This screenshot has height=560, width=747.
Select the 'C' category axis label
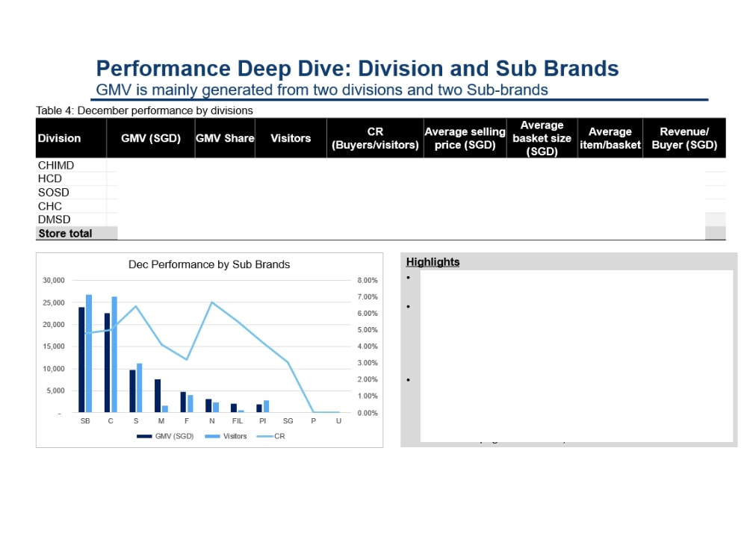click(x=111, y=421)
